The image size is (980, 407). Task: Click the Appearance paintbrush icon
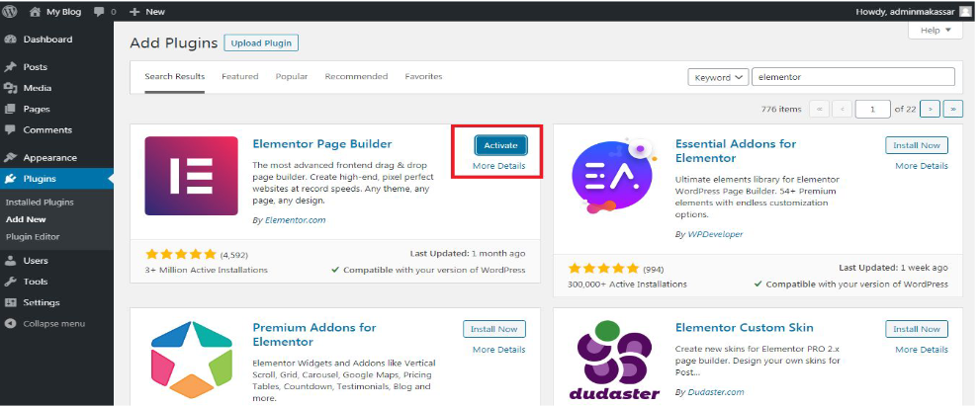coord(10,158)
